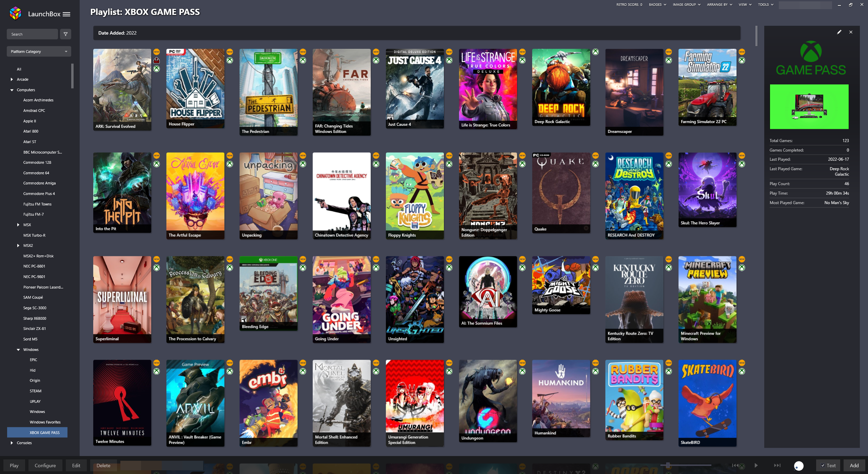Toggle the Text checkbox in bottom bar
The image size is (868, 474).
(x=823, y=466)
